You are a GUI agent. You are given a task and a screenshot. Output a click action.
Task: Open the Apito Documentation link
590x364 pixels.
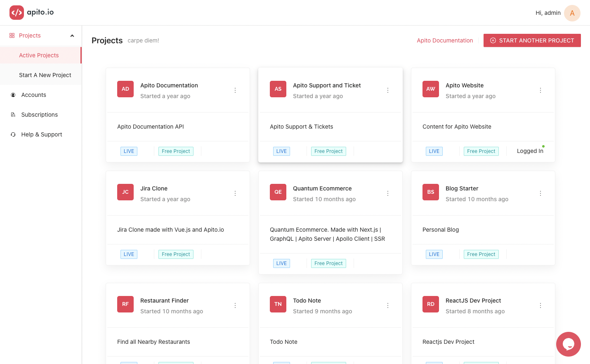tap(445, 40)
